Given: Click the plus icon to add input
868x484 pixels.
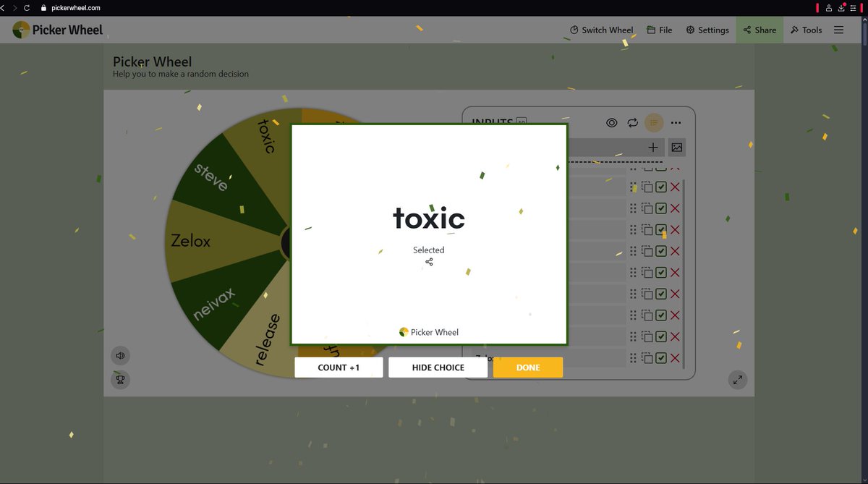Looking at the screenshot, I should click(x=653, y=147).
